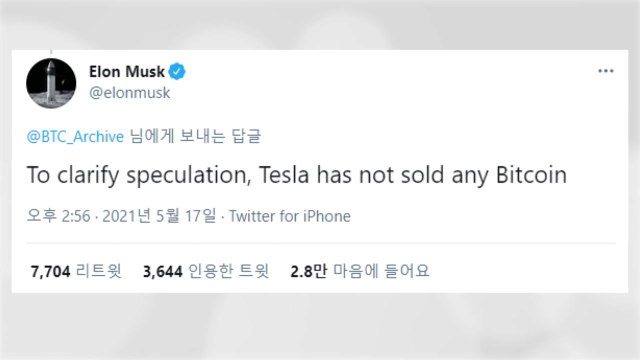Click the '리트윗' label text
Image resolution: width=640 pixels, height=360 pixels.
99,271
